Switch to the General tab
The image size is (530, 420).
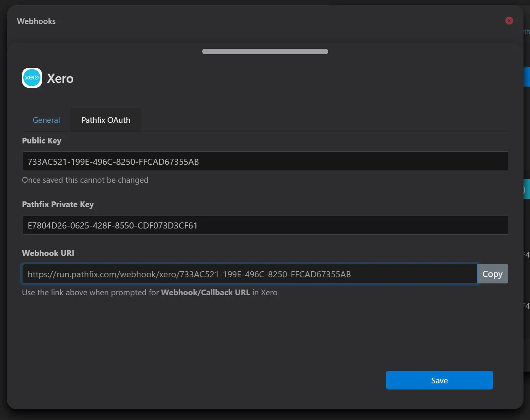(x=46, y=120)
